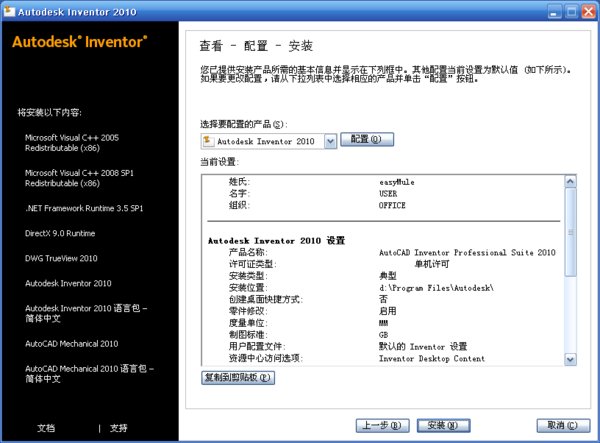600x443 pixels.
Task: Click .NET Framework Runtime 3.5 SP1 entry
Action: (x=84, y=208)
